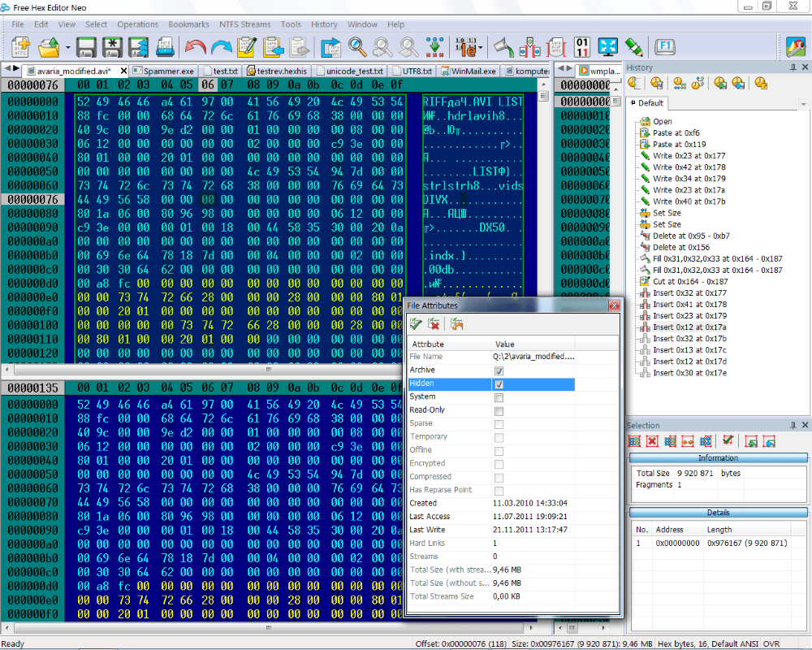Select 'Insert 0x30 at 0x17e' history entry

coord(689,373)
